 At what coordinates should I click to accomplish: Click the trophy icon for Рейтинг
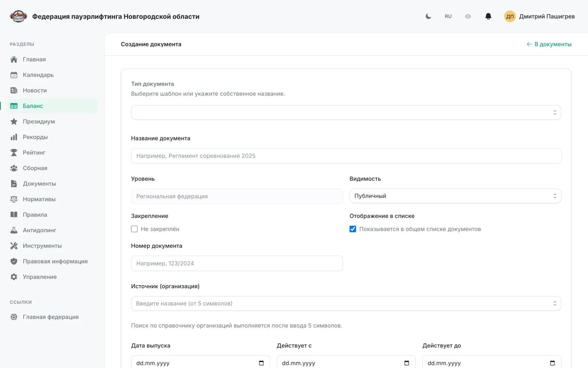14,152
